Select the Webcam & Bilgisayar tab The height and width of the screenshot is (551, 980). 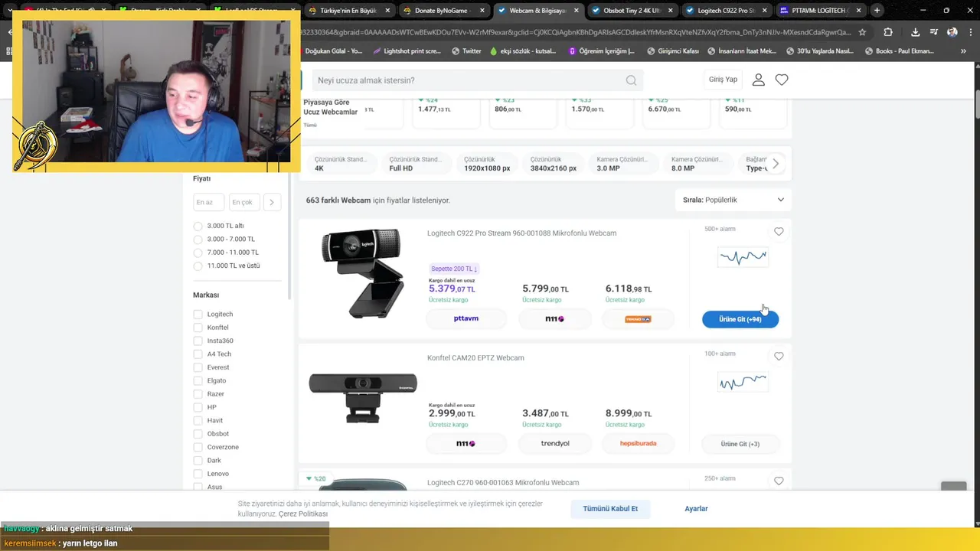click(x=538, y=11)
